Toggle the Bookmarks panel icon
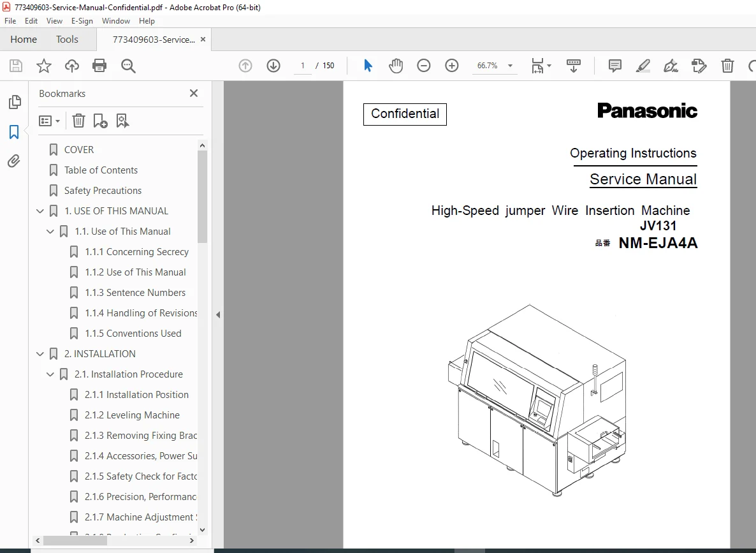Screen dimensions: 756x553 pos(14,132)
